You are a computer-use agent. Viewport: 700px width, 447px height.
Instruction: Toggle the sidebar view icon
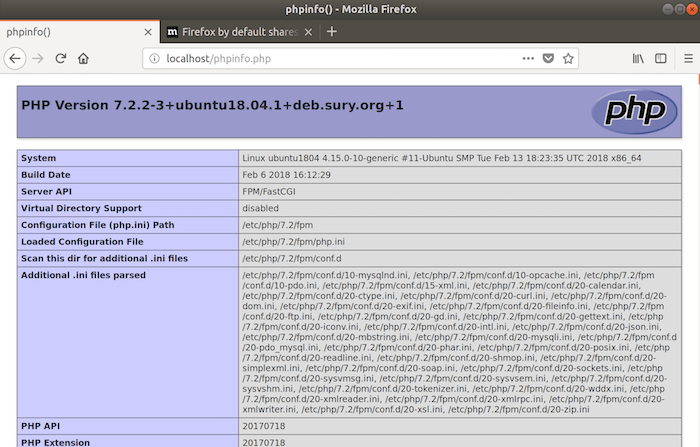coord(661,58)
